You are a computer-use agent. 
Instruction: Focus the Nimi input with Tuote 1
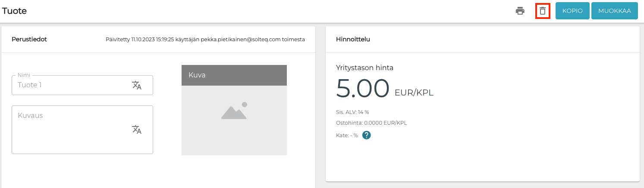coord(71,85)
